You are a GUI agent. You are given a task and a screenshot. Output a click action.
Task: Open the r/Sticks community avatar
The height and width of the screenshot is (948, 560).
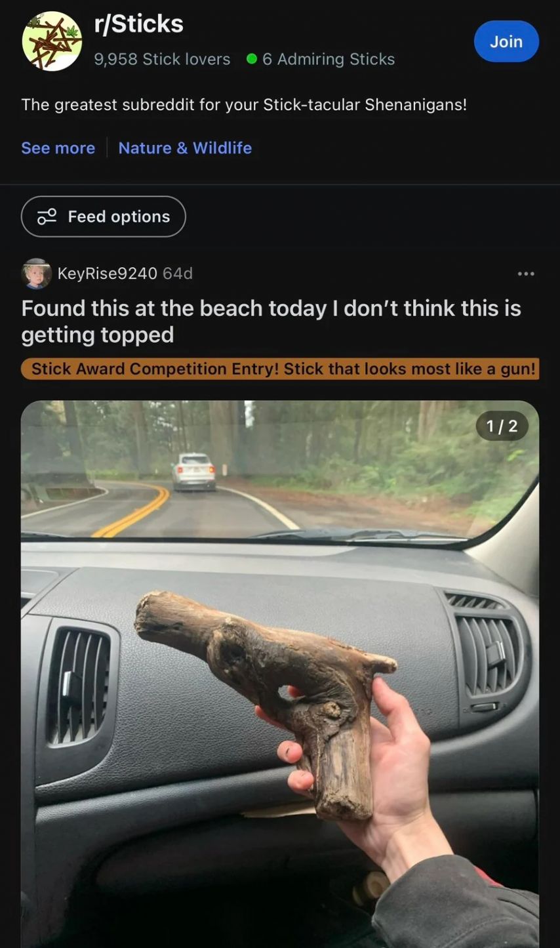52,41
